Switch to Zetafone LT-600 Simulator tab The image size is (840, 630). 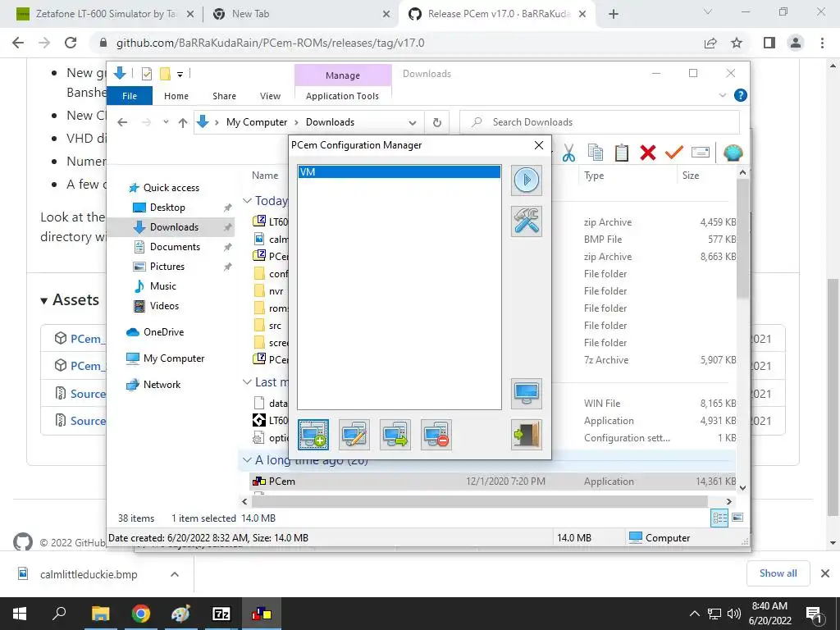point(106,14)
